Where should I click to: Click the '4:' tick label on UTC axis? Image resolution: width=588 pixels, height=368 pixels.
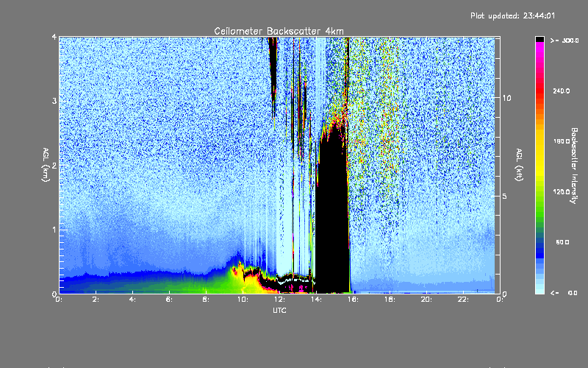click(132, 300)
